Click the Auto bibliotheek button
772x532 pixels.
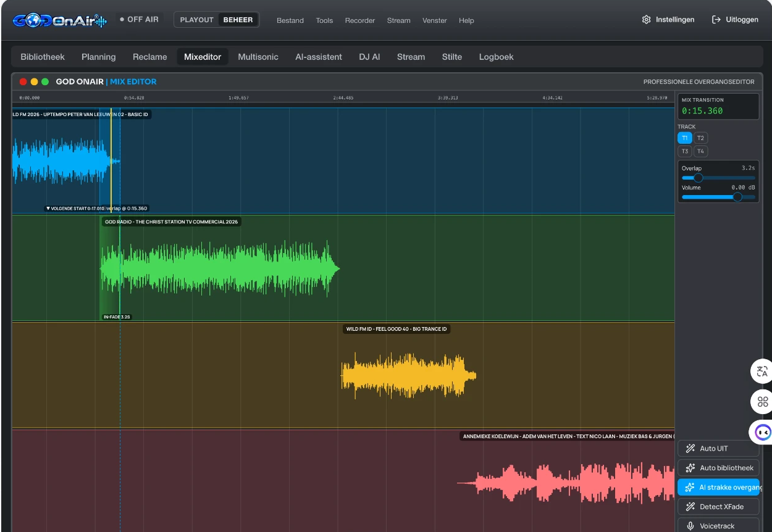(x=718, y=468)
